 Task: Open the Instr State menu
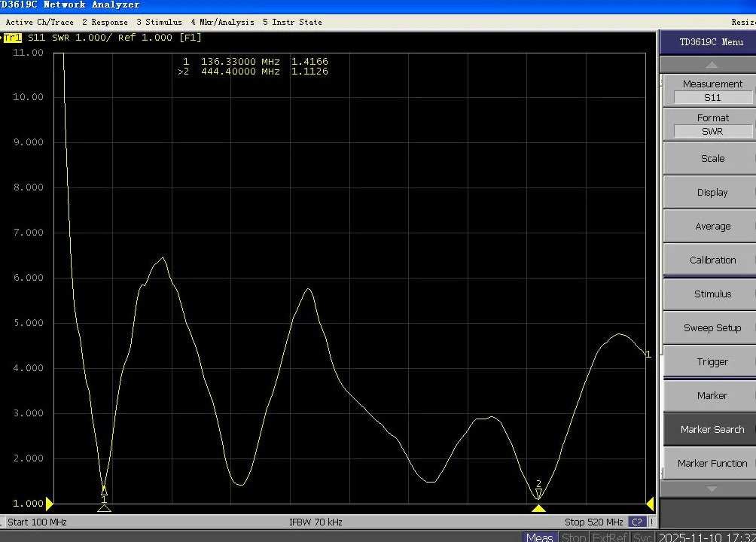coord(292,22)
